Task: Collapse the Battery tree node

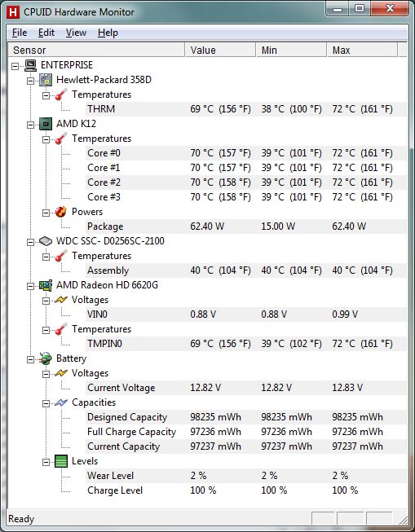Action: [x=30, y=359]
